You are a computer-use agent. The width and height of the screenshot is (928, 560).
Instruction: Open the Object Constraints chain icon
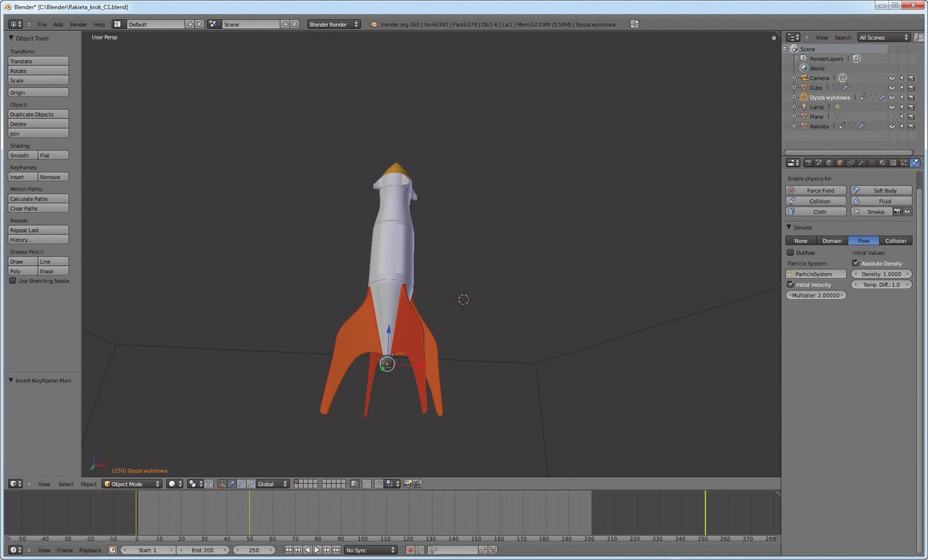point(850,162)
